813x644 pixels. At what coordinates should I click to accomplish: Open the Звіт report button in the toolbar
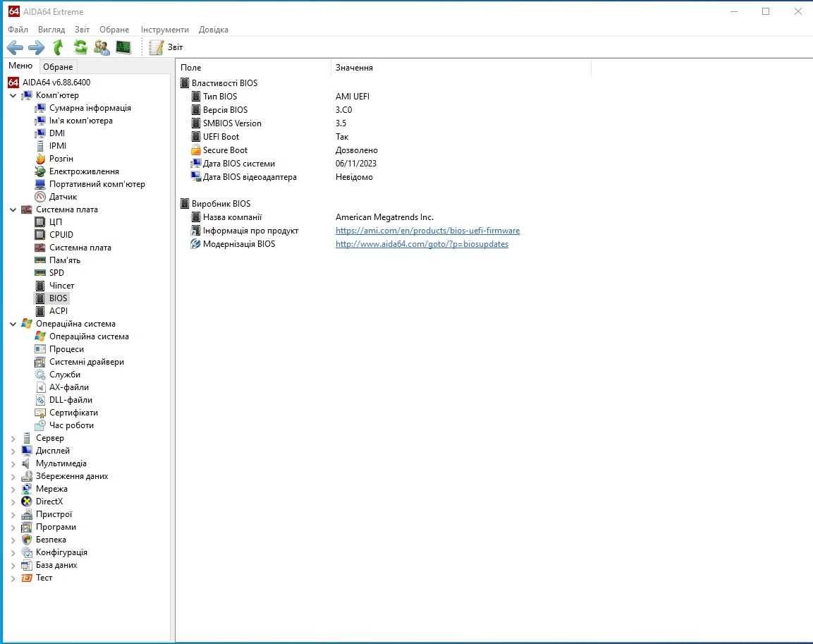(166, 47)
